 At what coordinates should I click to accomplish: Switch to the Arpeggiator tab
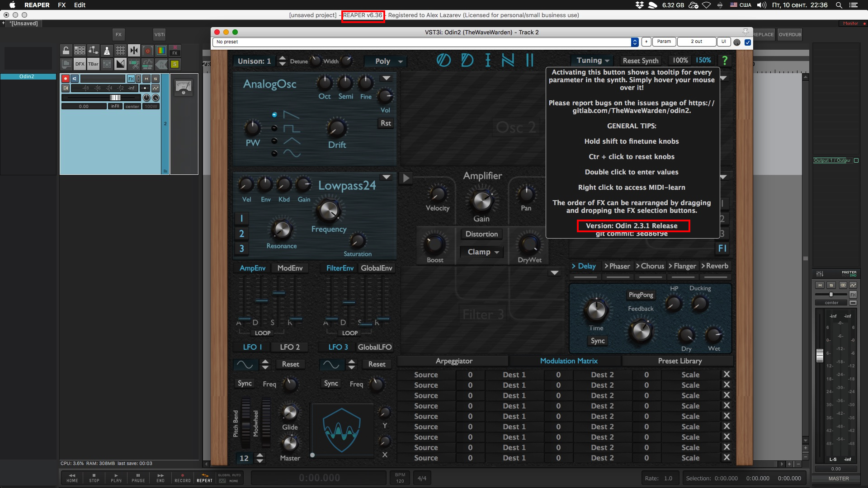pos(453,361)
